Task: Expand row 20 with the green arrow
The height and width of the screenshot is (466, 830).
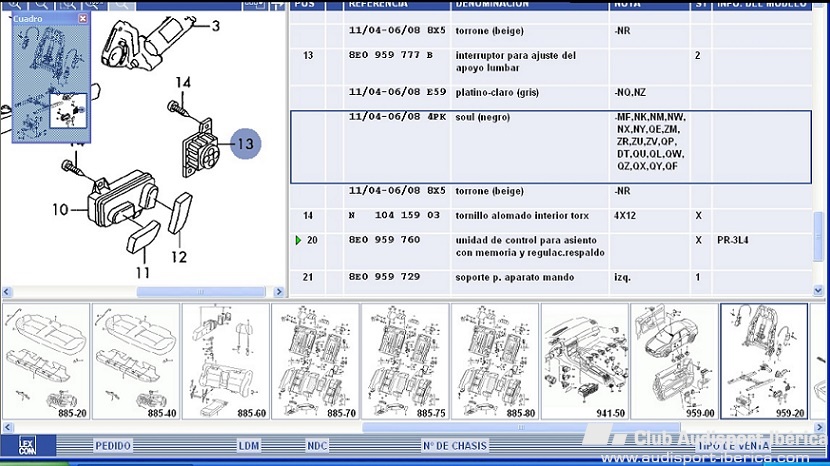Action: tap(298, 240)
